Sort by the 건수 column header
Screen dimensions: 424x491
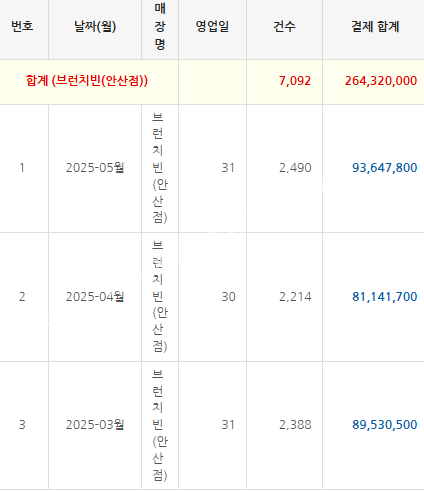284,26
